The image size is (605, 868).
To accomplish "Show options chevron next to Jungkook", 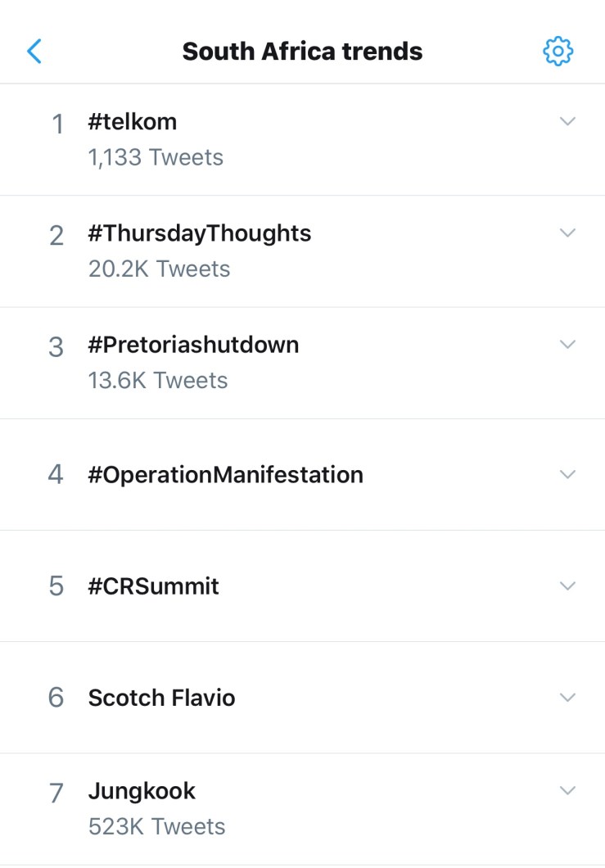I will click(567, 790).
